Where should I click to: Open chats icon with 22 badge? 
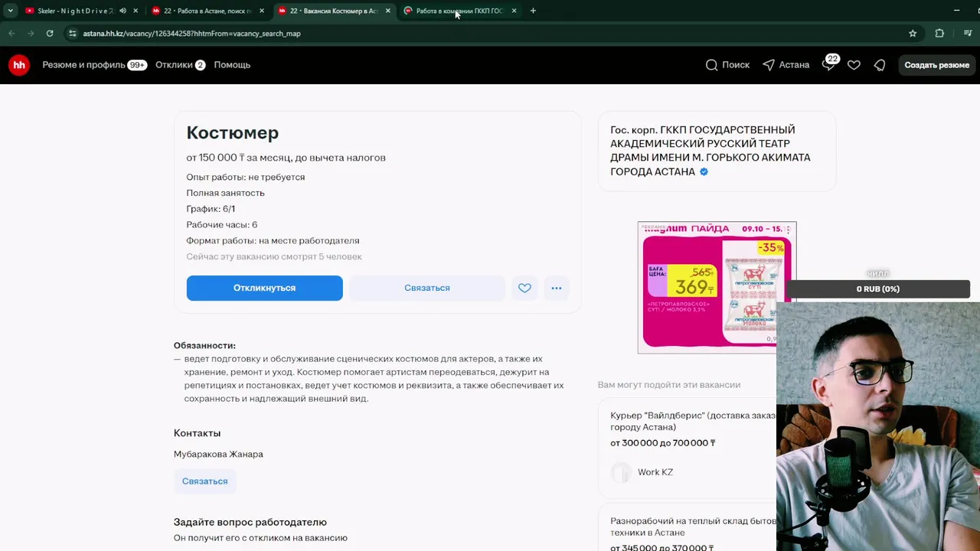click(829, 64)
